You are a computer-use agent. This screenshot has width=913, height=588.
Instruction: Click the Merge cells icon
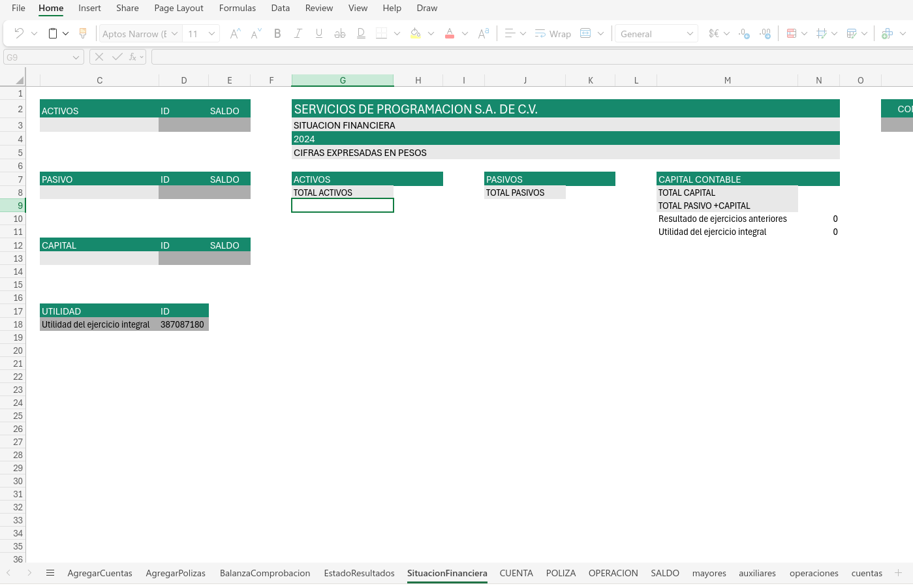coord(585,33)
